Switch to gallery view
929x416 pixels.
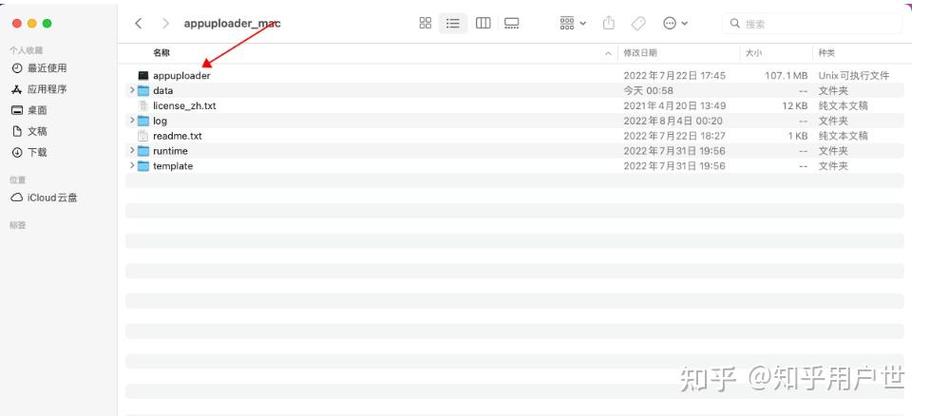[x=511, y=23]
